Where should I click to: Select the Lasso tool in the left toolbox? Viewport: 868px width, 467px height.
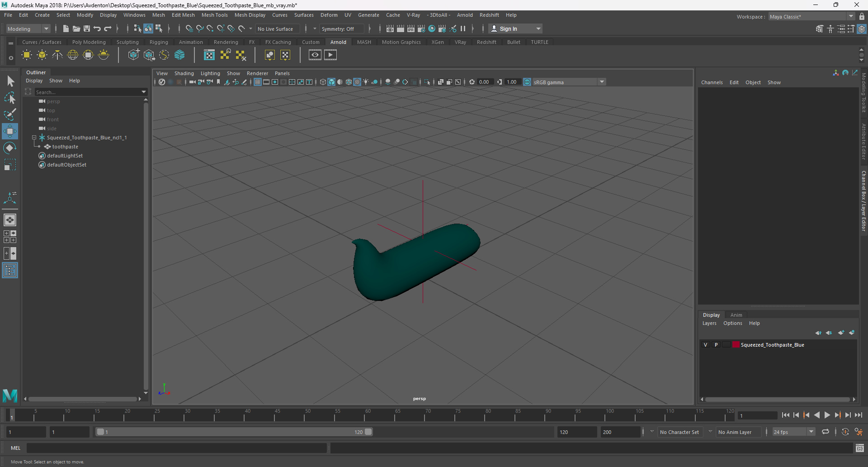click(x=10, y=98)
